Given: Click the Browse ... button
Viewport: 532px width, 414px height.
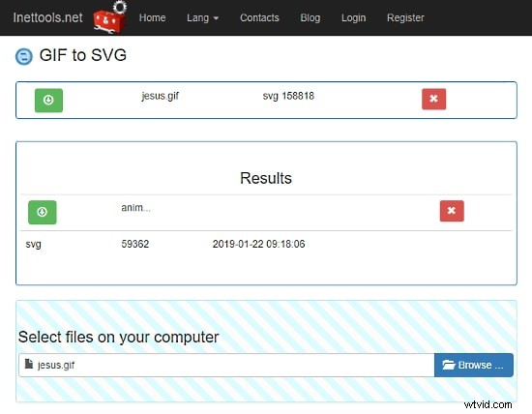Looking at the screenshot, I should pyautogui.click(x=474, y=365).
